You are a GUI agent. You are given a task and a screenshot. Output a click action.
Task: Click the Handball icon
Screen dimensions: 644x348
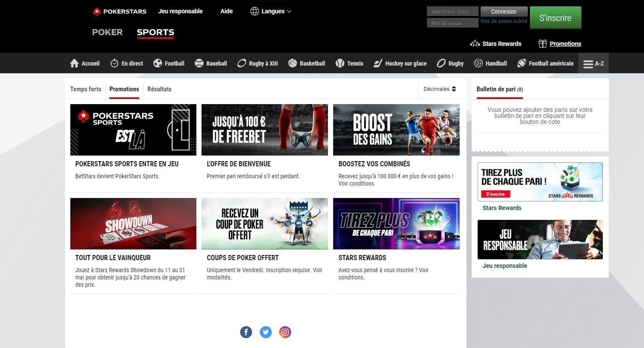[x=478, y=63]
